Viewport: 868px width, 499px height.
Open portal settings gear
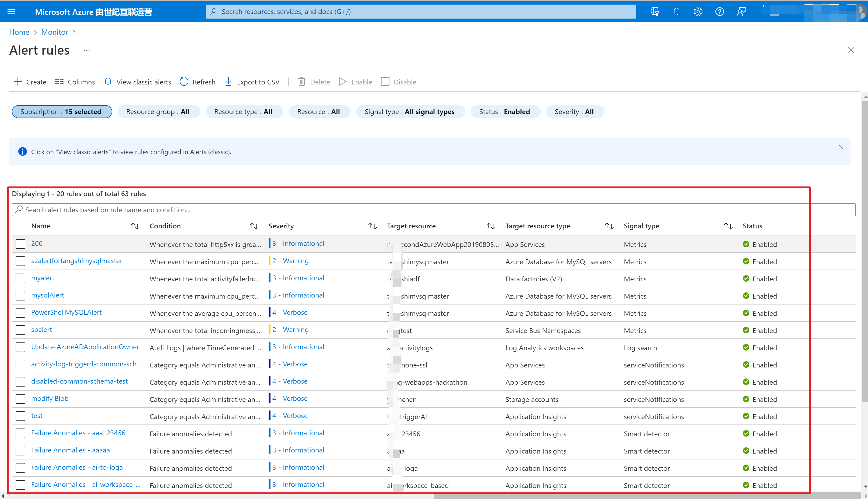[698, 12]
